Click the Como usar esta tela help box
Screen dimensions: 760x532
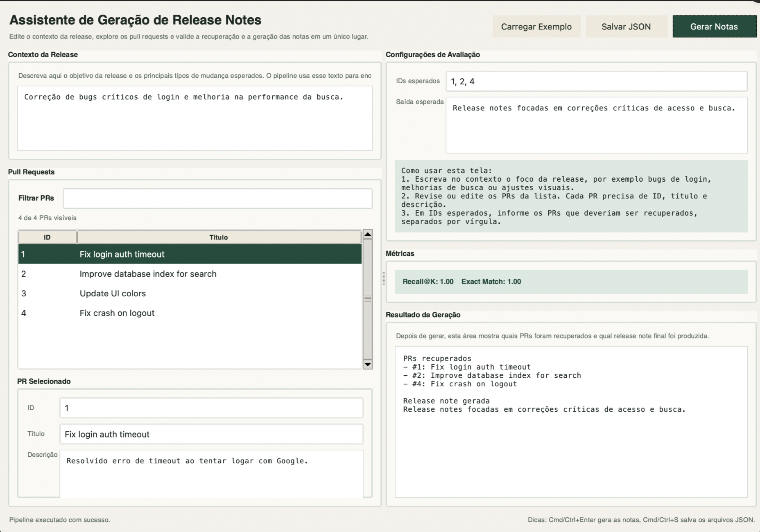(571, 196)
